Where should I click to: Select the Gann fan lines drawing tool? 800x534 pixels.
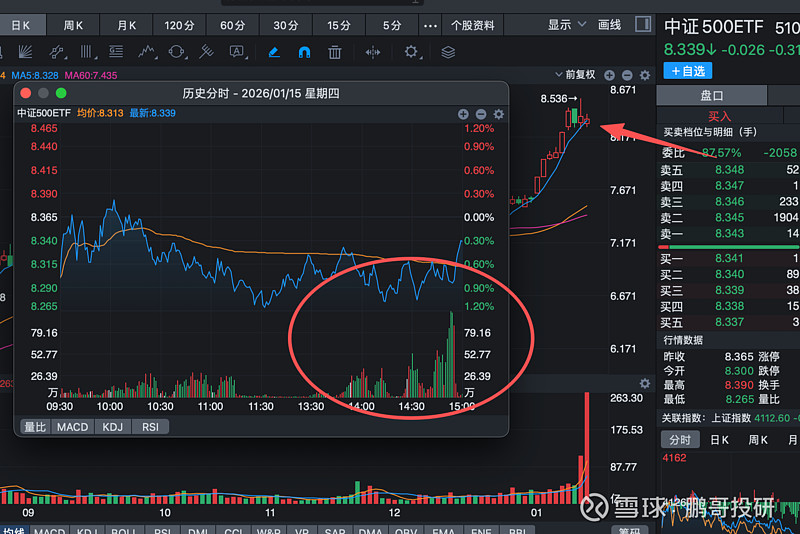[24, 52]
